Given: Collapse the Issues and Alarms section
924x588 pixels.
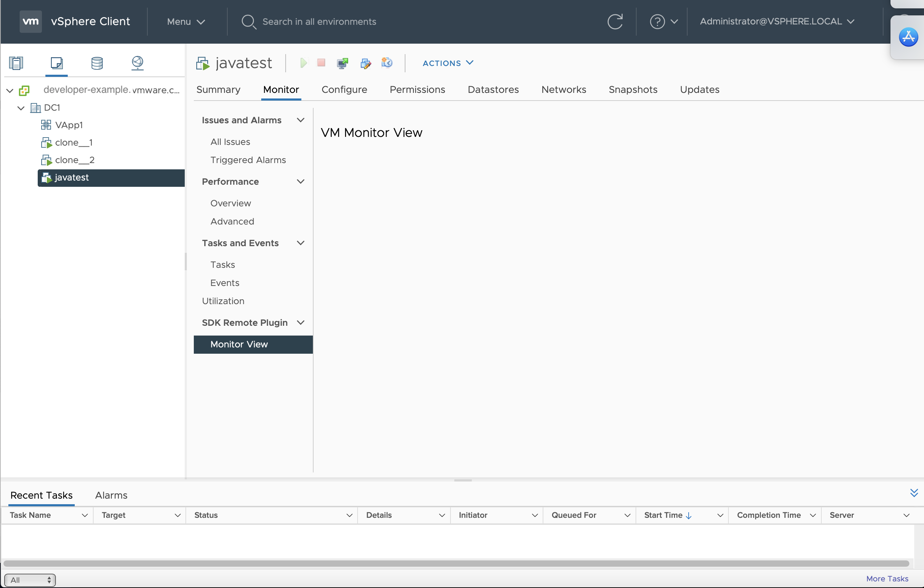Looking at the screenshot, I should point(301,120).
